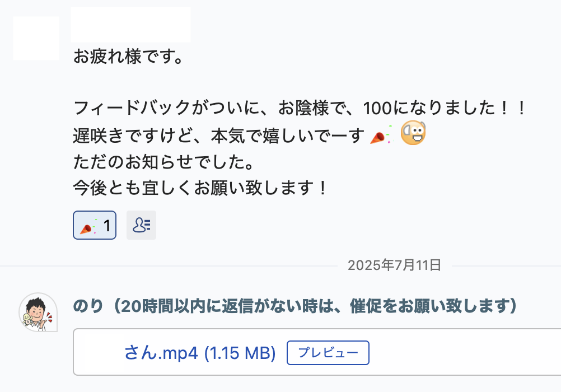Click the blanked-out sender name above お疲れ様です
This screenshot has width=561, height=392.
pos(130,24)
